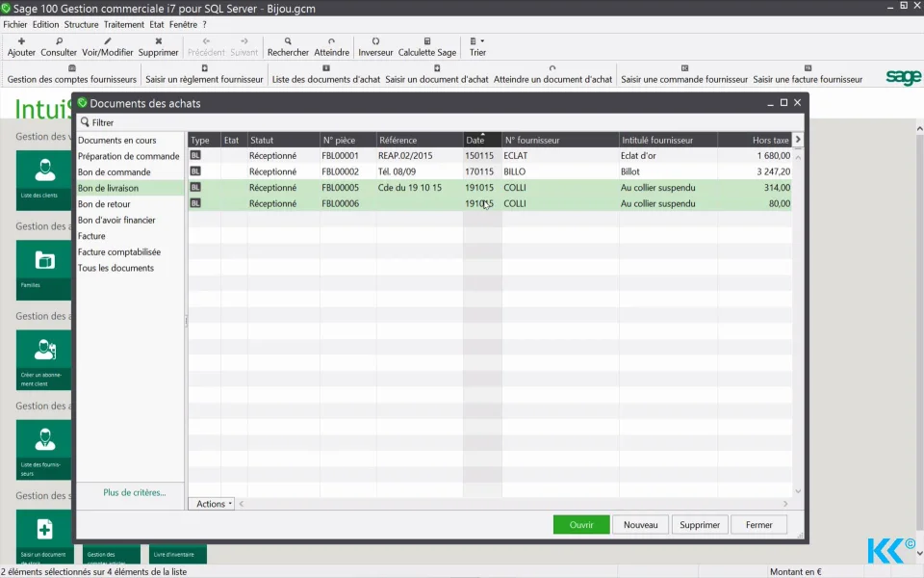Sort by Statut column header
This screenshot has width=924, height=578.
click(283, 141)
